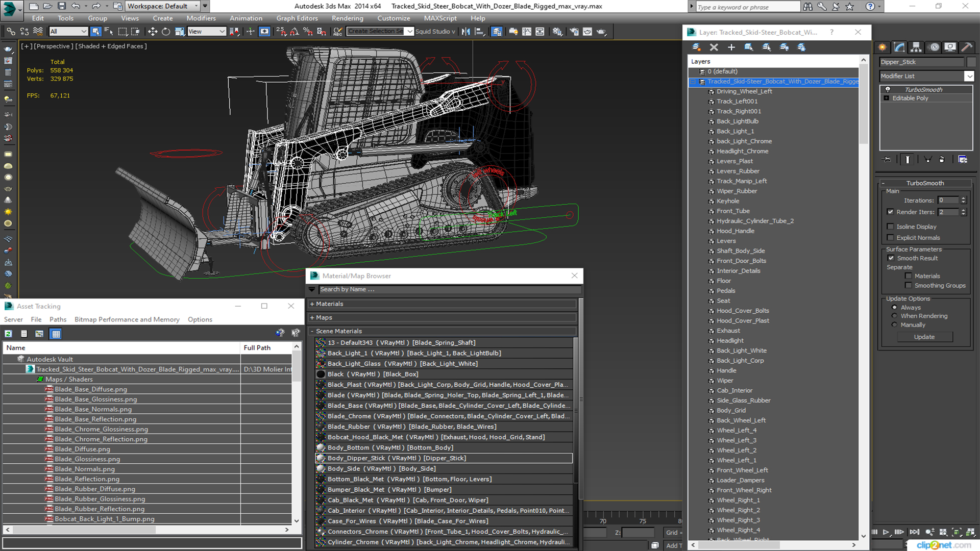
Task: Open the Material Editor icon
Action: (557, 32)
